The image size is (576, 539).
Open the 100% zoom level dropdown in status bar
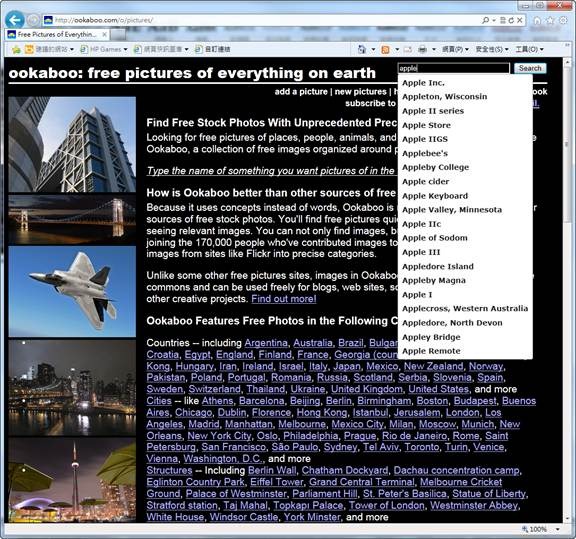pyautogui.click(x=558, y=529)
